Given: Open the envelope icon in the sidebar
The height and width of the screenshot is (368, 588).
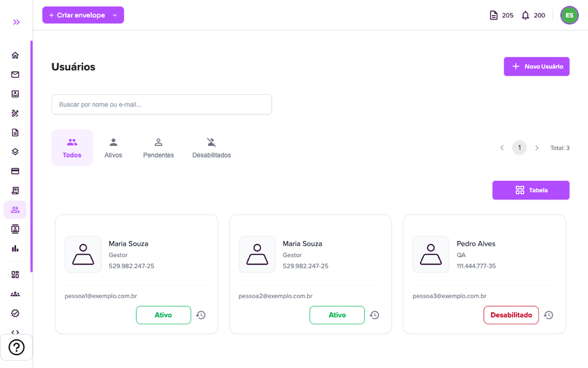Looking at the screenshot, I should [15, 74].
